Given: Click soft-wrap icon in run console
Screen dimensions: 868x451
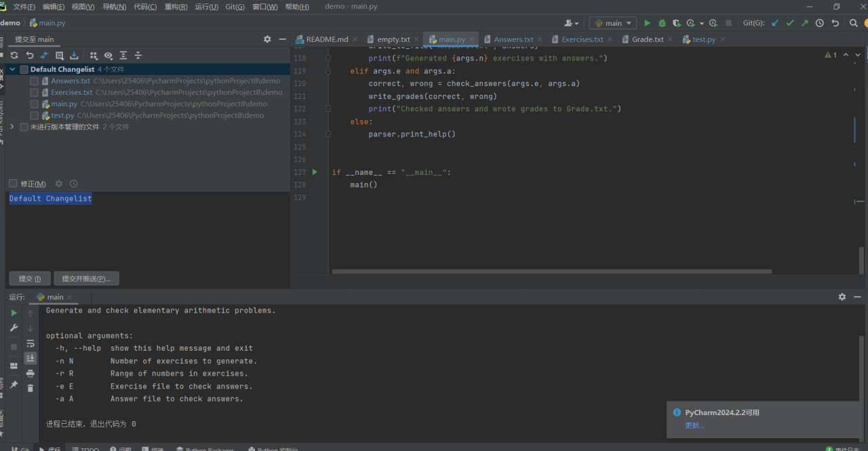Looking at the screenshot, I should click(x=31, y=344).
